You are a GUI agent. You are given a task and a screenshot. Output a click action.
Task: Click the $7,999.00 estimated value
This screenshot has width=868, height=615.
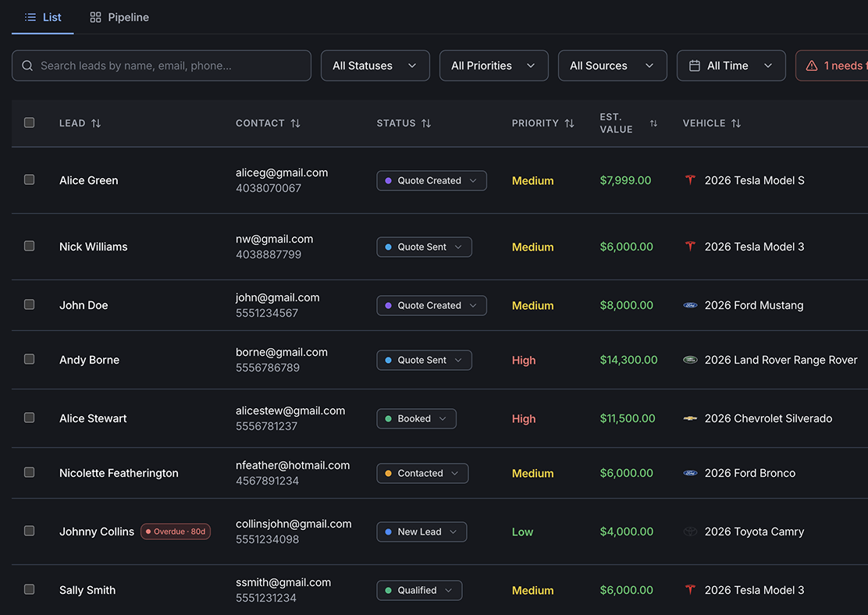[x=625, y=180]
